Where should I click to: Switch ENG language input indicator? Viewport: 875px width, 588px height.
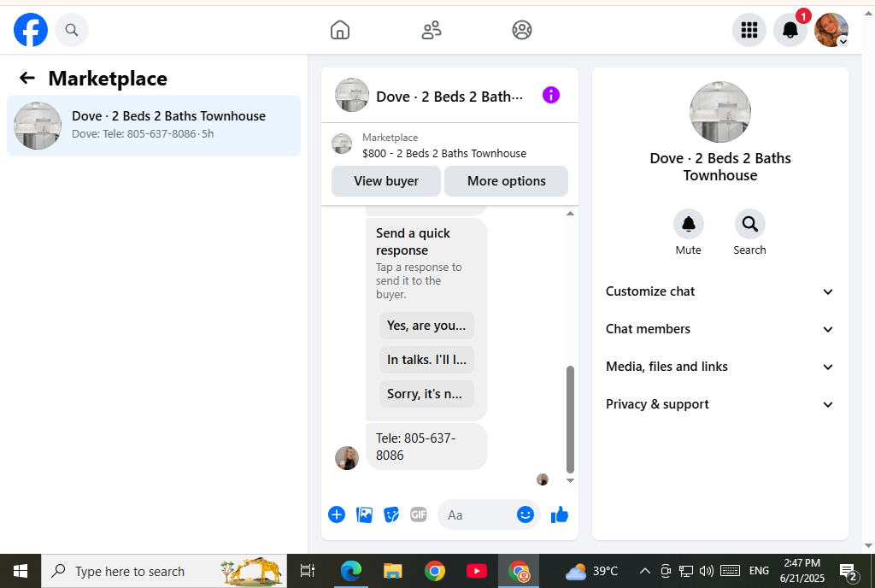pyautogui.click(x=759, y=571)
